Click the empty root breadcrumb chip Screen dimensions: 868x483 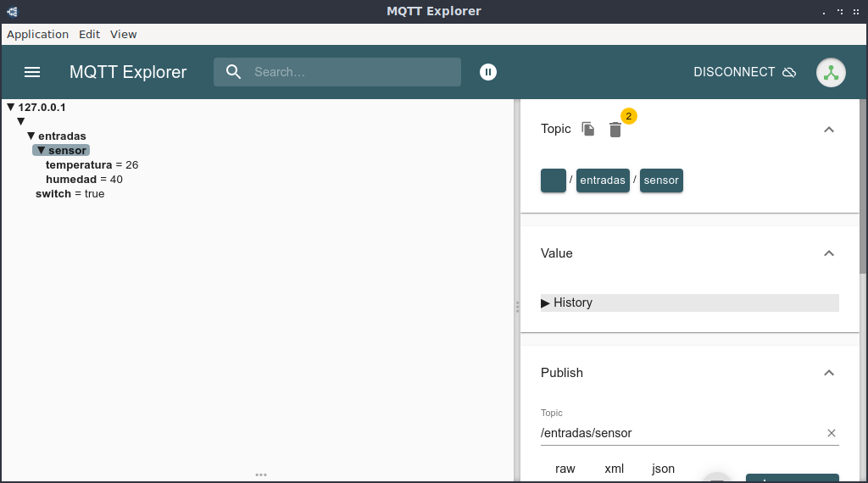[553, 180]
